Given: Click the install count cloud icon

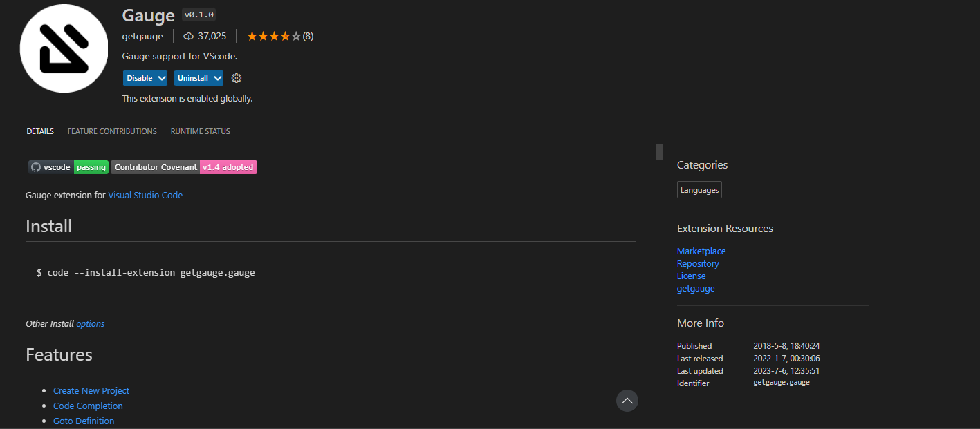Looking at the screenshot, I should click(x=188, y=36).
